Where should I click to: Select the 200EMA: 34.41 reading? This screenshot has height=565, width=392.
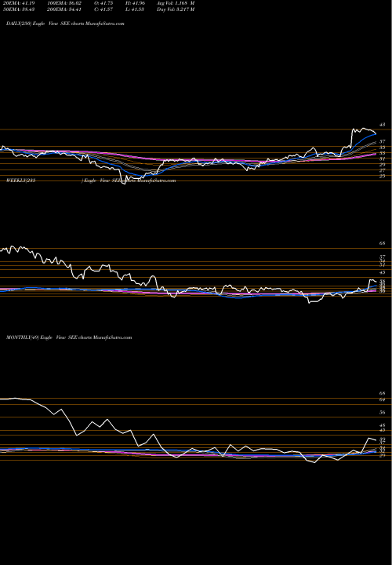pos(66,9)
